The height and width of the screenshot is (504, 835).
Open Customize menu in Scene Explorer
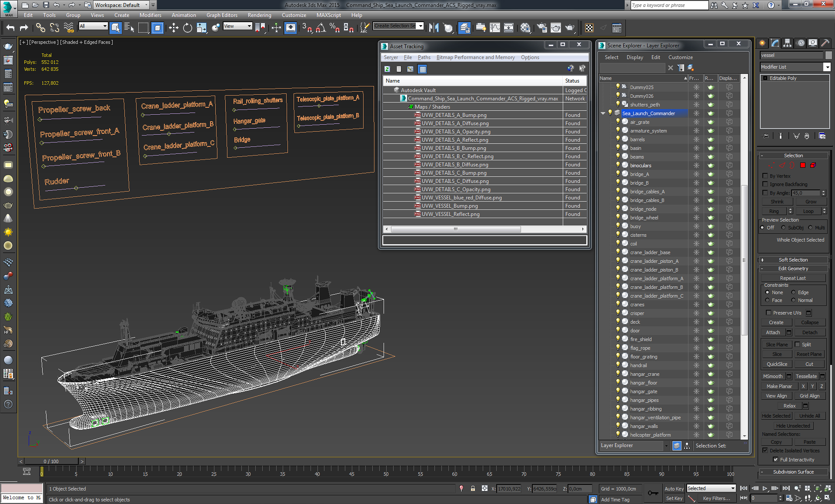[680, 57]
